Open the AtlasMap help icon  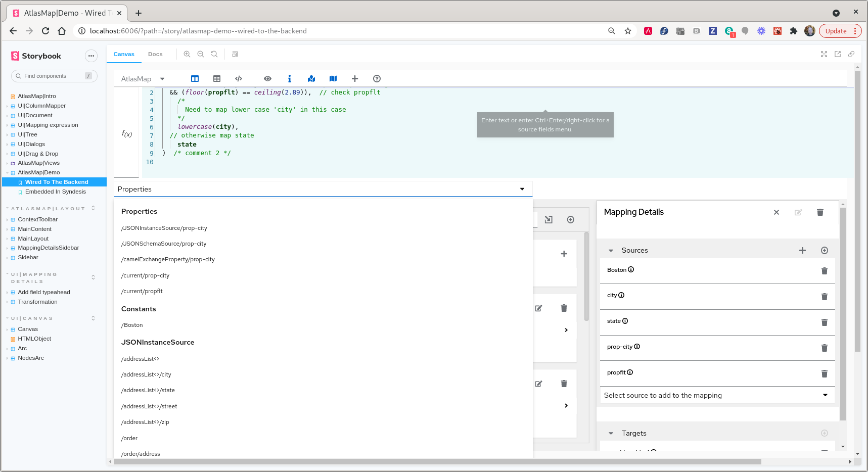tap(377, 79)
